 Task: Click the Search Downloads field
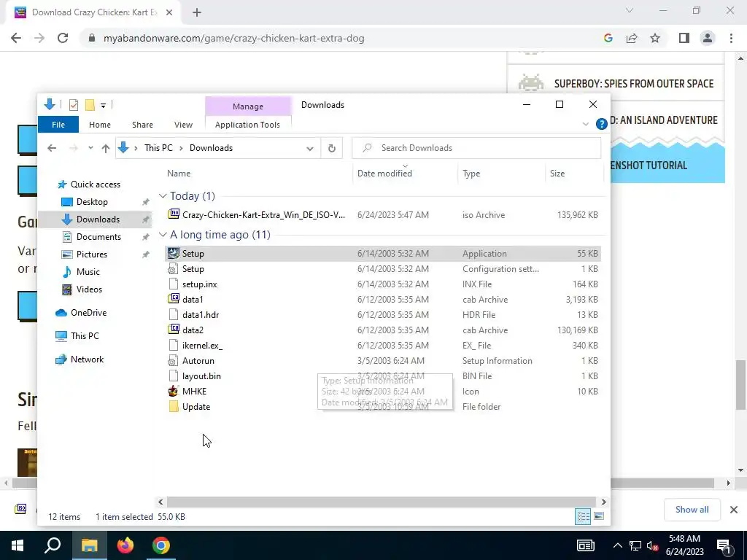tap(476, 148)
